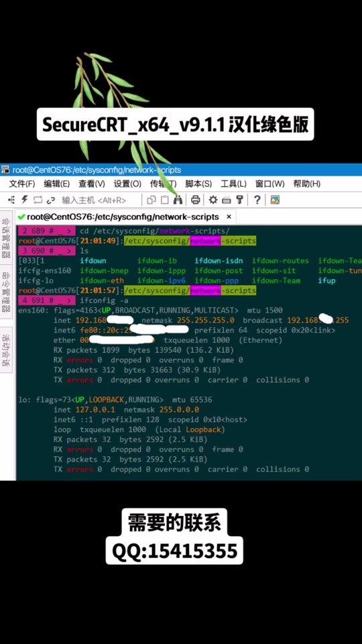This screenshot has width=362, height=644.
Task: Open the 脚本(S) menu
Action: pyautogui.click(x=198, y=184)
